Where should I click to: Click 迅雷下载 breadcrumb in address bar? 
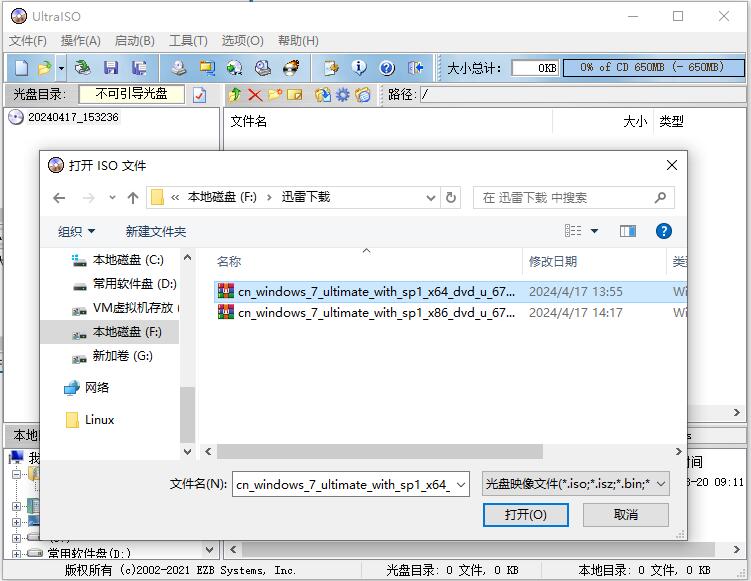click(x=306, y=197)
